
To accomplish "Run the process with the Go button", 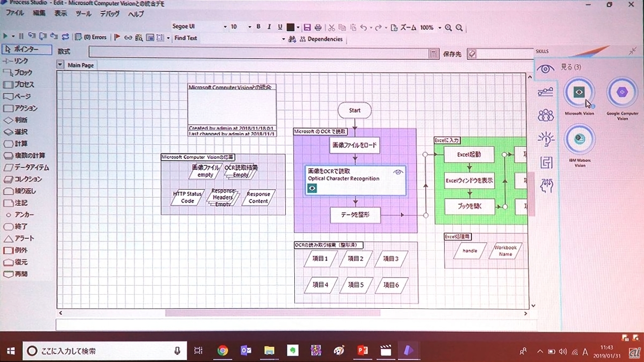I will [6, 36].
